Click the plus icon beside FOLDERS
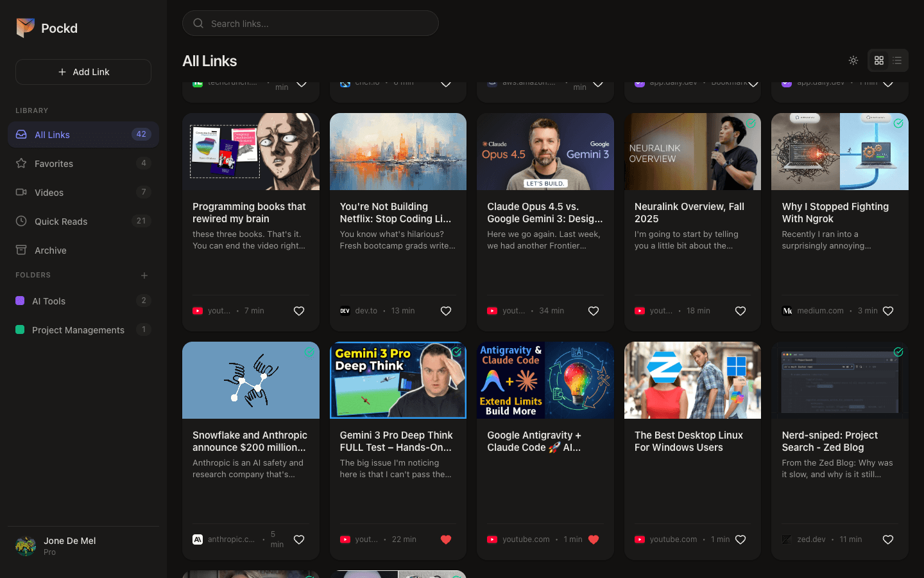Image resolution: width=924 pixels, height=578 pixels. [144, 275]
